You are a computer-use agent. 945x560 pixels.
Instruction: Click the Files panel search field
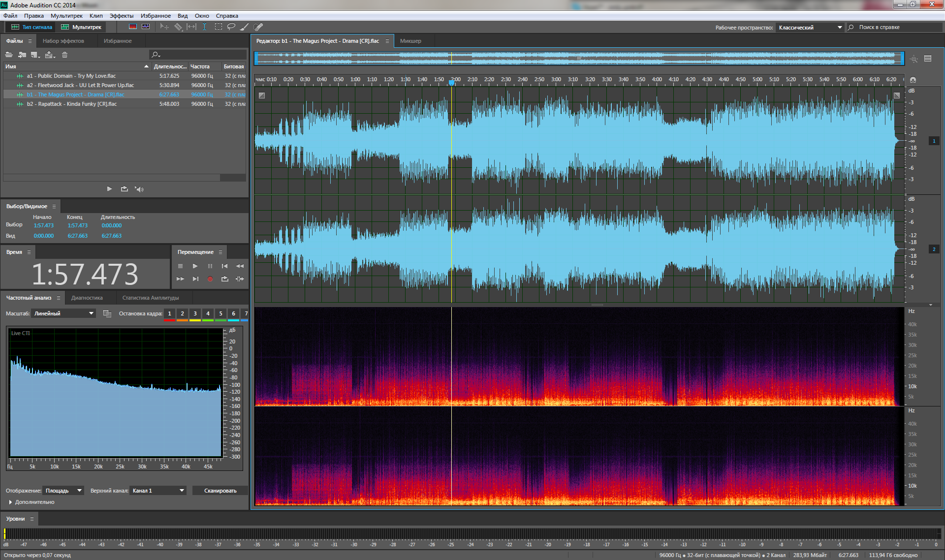click(198, 55)
